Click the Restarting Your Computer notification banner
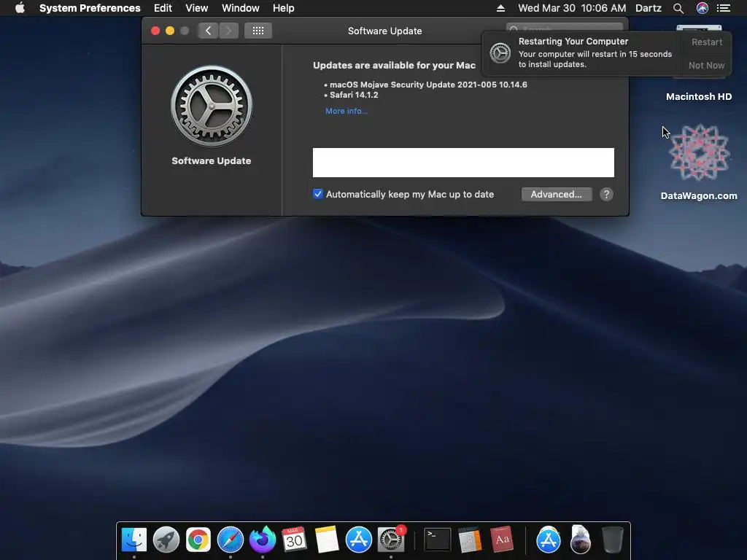 [581, 53]
